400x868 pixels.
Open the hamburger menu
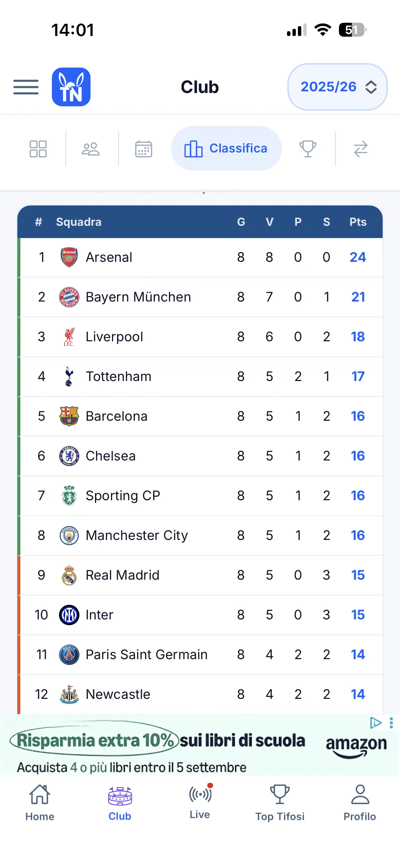coord(26,87)
